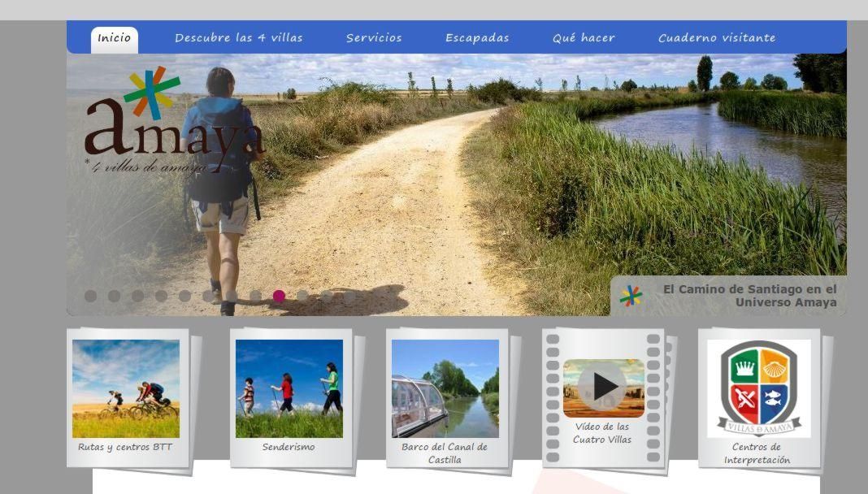
Task: Click the Senderismo caption text
Action: tap(289, 447)
